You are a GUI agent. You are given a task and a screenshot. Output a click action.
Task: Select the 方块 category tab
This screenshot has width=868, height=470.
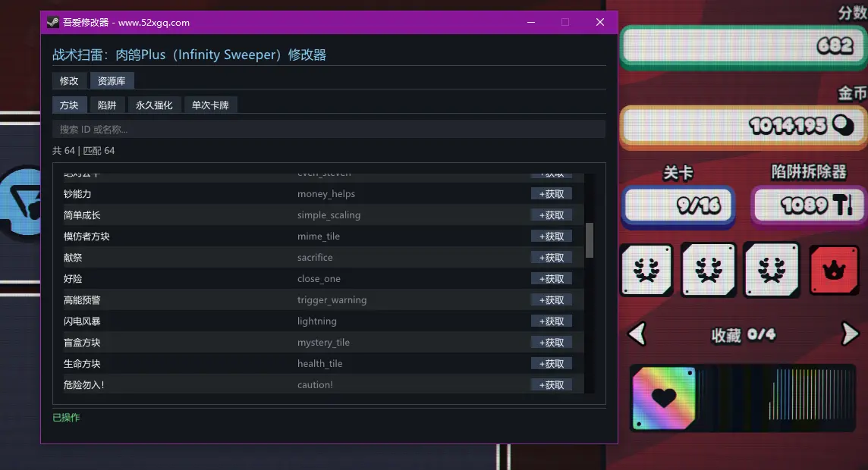(69, 105)
